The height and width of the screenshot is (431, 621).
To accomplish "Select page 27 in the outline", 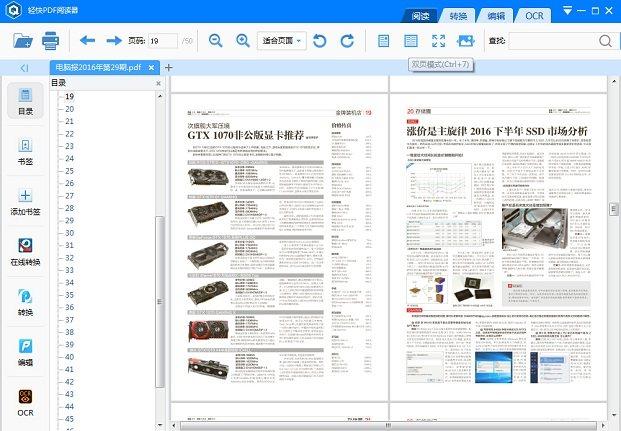I will click(70, 196).
